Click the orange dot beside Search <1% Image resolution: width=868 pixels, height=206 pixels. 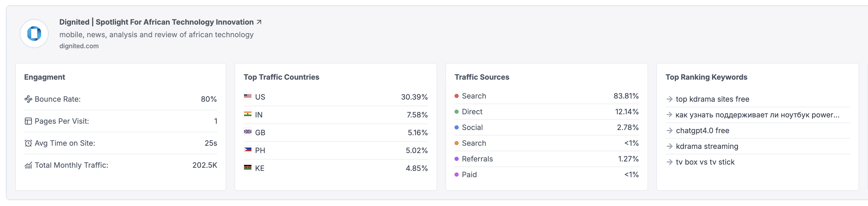tap(457, 144)
